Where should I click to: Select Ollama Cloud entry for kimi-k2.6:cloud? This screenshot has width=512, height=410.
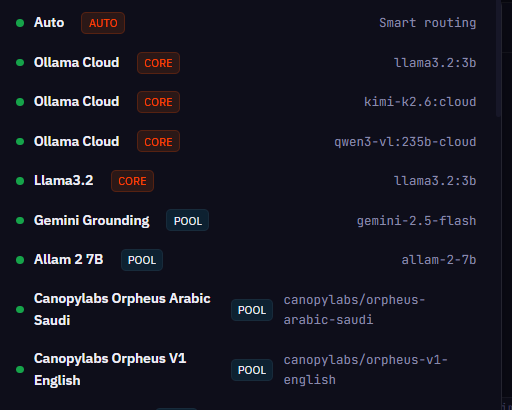77,102
